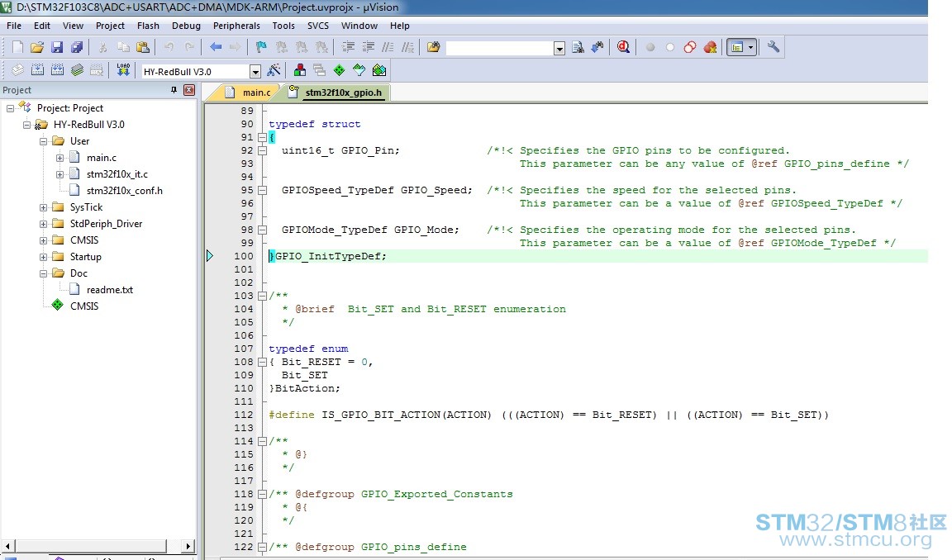Viewport: 952px width, 560px height.
Task: Open Configuration with the wrench icon
Action: (773, 47)
